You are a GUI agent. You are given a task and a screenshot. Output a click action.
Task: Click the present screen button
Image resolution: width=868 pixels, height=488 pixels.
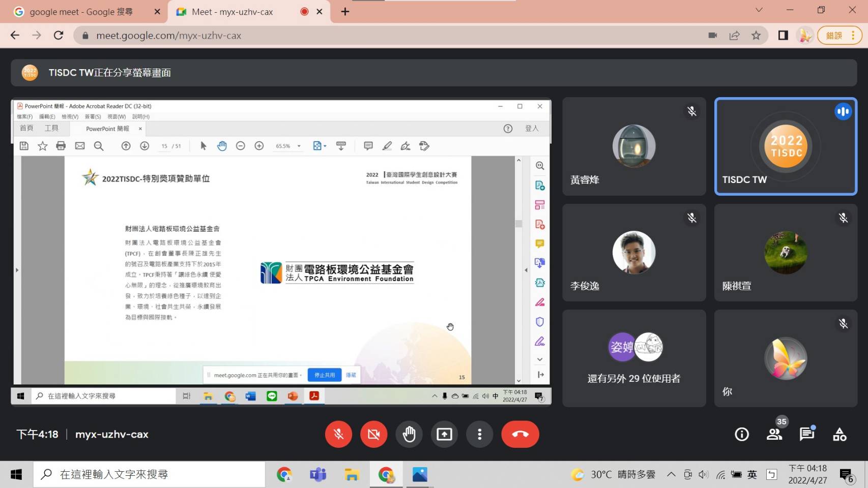(x=444, y=434)
